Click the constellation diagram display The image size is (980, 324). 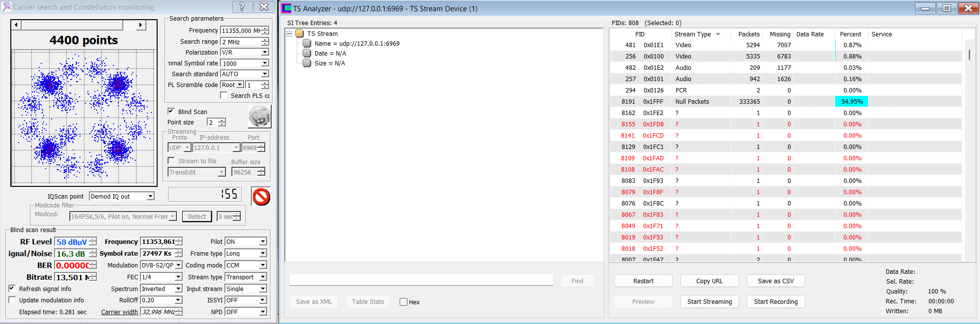click(x=84, y=117)
